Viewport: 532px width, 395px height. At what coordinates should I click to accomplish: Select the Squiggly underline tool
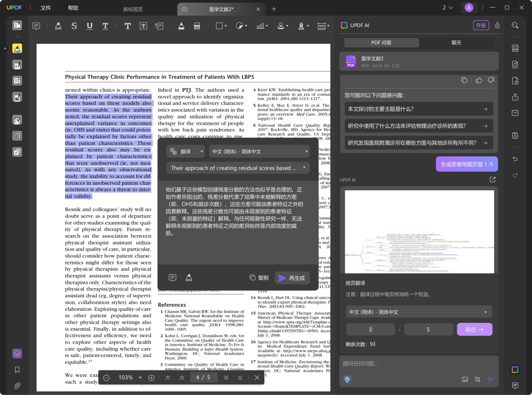pos(105,26)
